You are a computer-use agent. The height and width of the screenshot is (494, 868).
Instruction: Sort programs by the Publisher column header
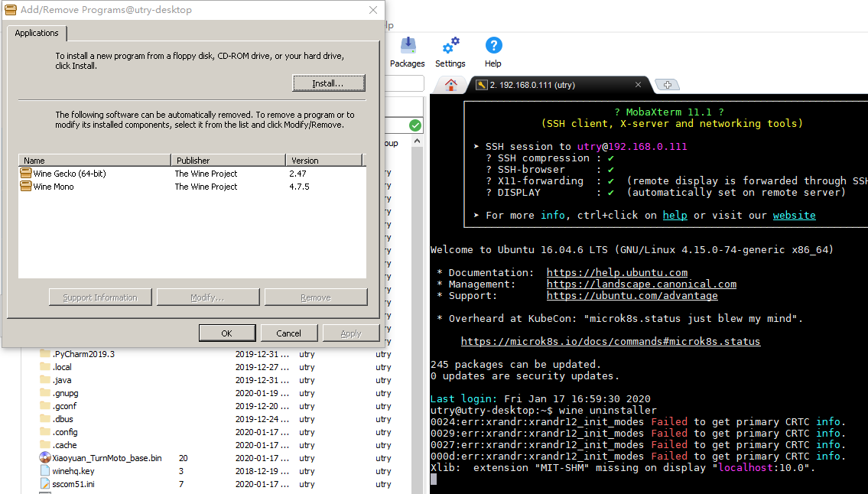point(228,160)
